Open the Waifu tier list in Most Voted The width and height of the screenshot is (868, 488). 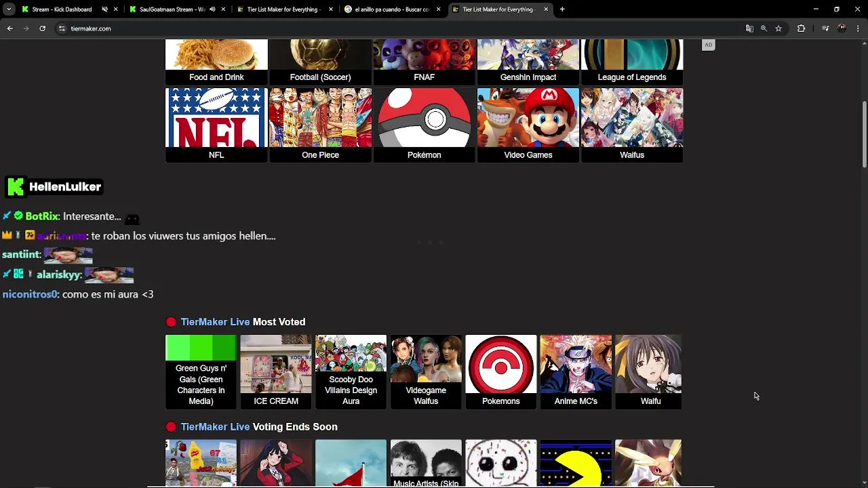(648, 372)
